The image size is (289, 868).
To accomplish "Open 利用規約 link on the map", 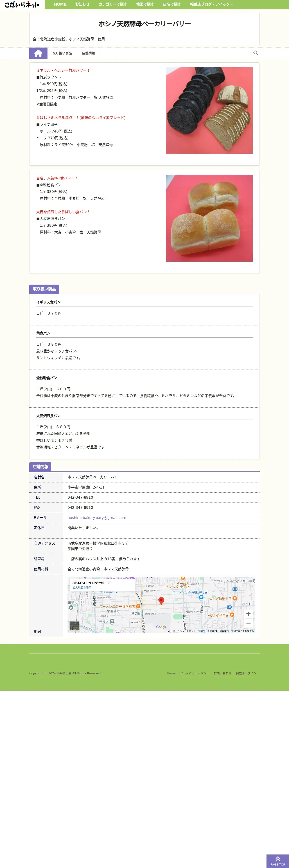I will click(224, 631).
